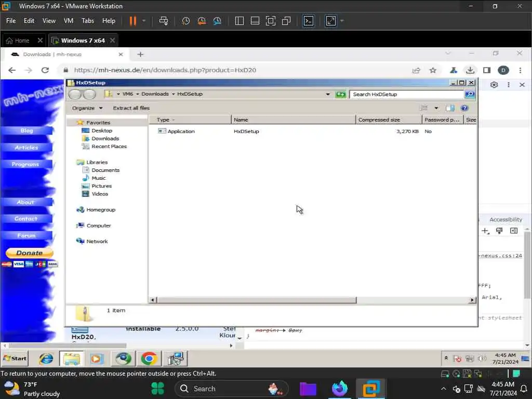532x399 pixels.
Task: Open the VMware Tabs menu
Action: coord(87,21)
